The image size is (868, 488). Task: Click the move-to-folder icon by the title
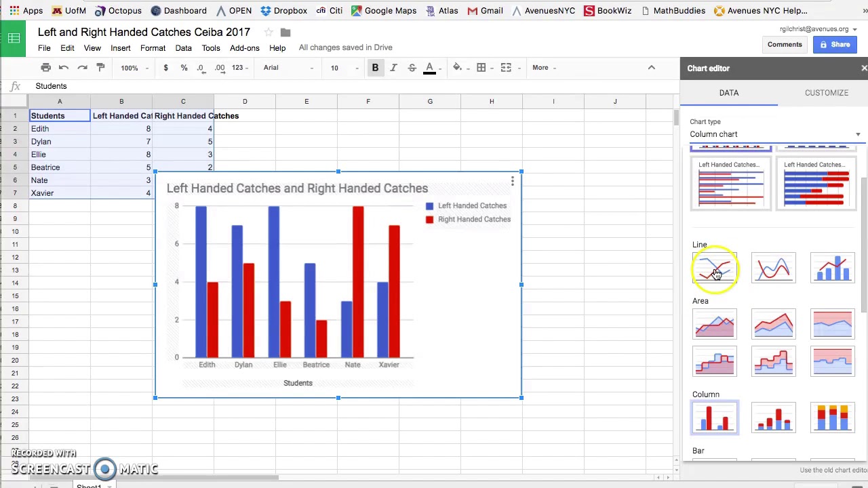click(285, 32)
